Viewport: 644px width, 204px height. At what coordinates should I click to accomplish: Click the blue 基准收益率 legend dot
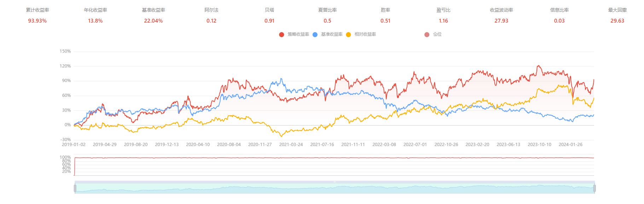click(315, 35)
